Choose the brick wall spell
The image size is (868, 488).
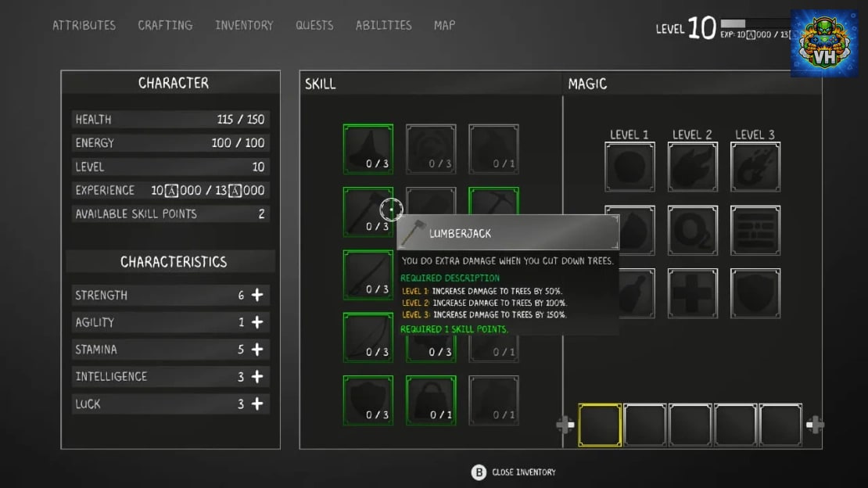click(755, 231)
